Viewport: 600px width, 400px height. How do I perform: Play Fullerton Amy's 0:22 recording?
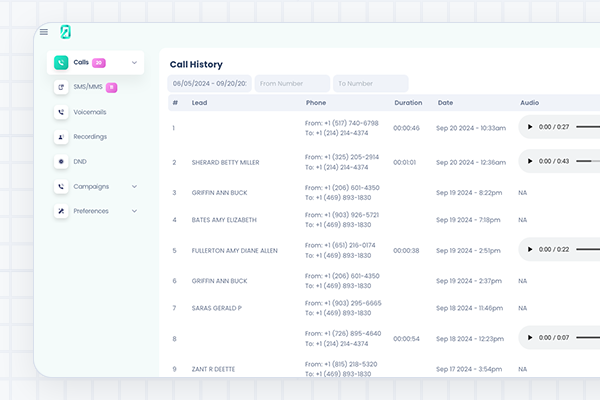click(x=529, y=249)
